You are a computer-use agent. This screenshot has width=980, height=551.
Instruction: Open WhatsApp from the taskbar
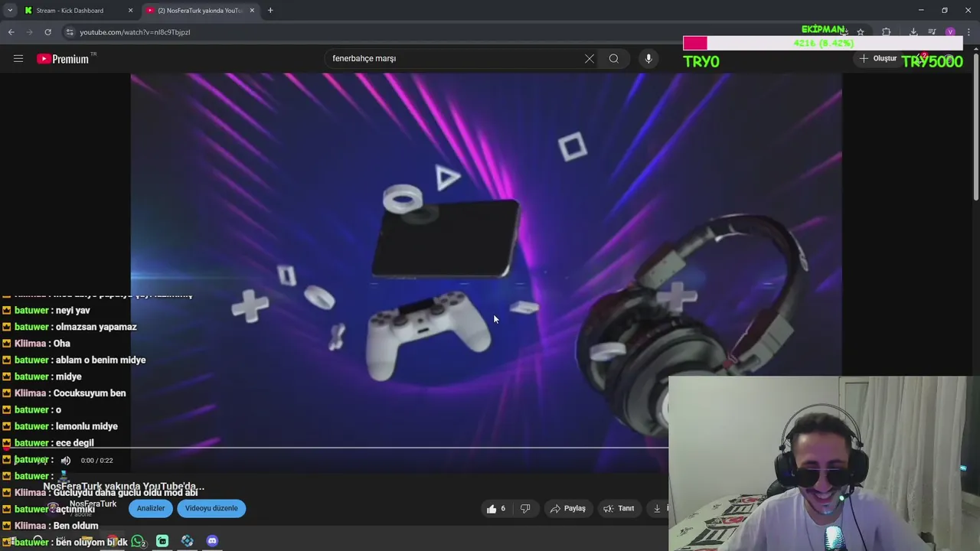click(138, 541)
